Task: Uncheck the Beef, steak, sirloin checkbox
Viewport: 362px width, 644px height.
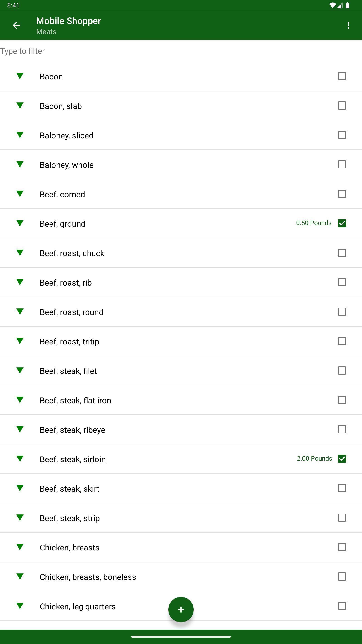Action: pyautogui.click(x=342, y=459)
